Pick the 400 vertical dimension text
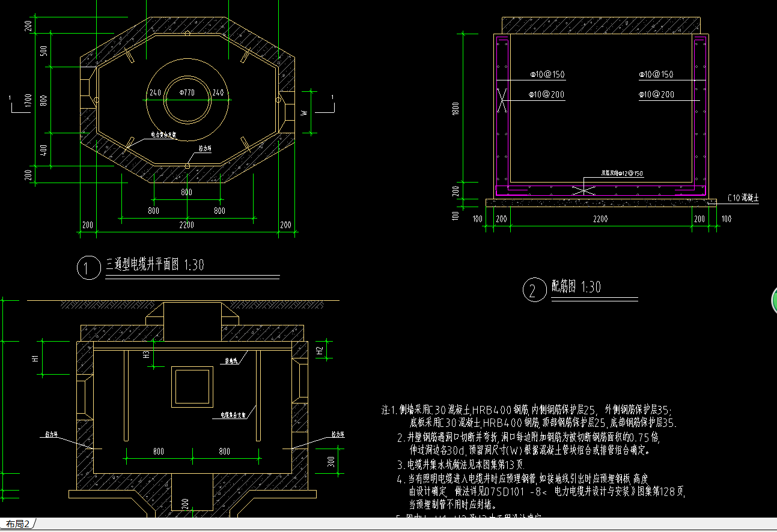 pyautogui.click(x=43, y=150)
